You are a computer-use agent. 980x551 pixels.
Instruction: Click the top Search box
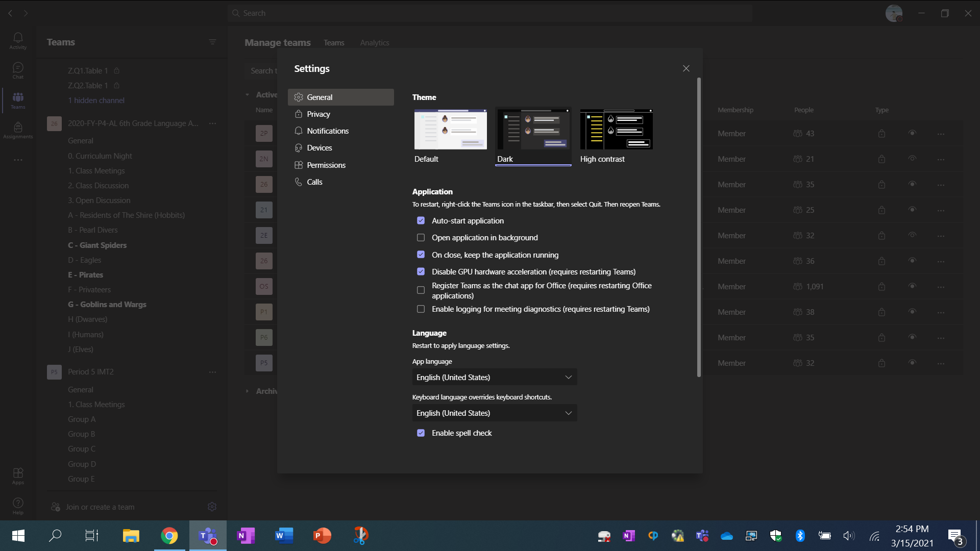[490, 13]
